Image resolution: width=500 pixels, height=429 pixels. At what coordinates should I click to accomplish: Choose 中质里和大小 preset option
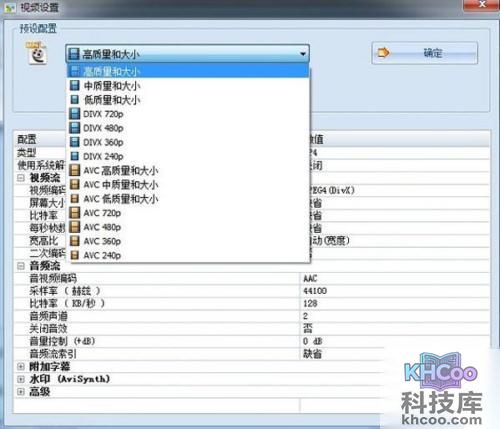[188, 86]
